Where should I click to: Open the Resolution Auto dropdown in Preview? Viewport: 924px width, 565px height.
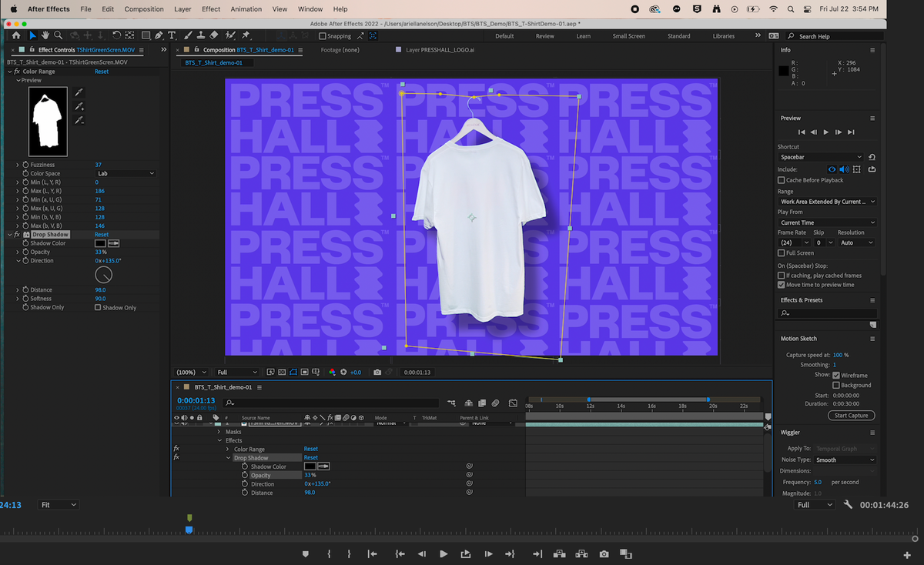pyautogui.click(x=856, y=242)
